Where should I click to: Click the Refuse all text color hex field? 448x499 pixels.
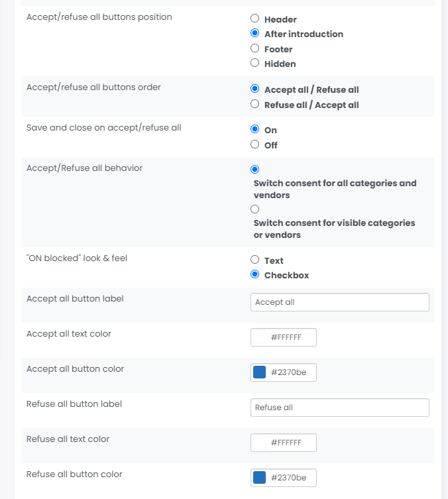[x=291, y=443]
